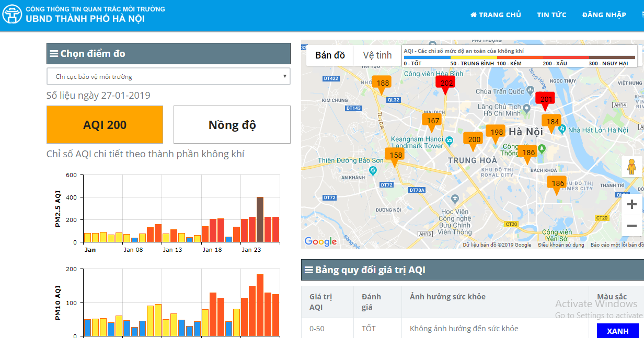Click the red 201 AQI map marker
Image resolution: width=644 pixels, height=338 pixels.
[x=546, y=99]
